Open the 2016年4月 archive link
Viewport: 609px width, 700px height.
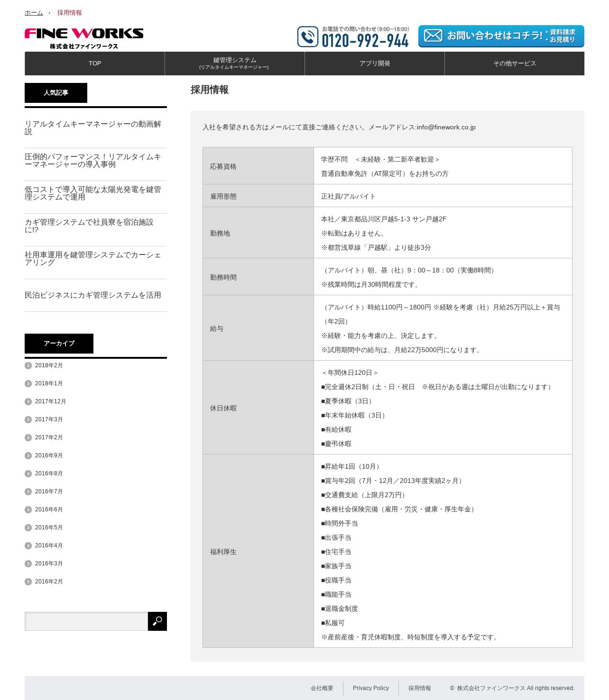coord(49,545)
